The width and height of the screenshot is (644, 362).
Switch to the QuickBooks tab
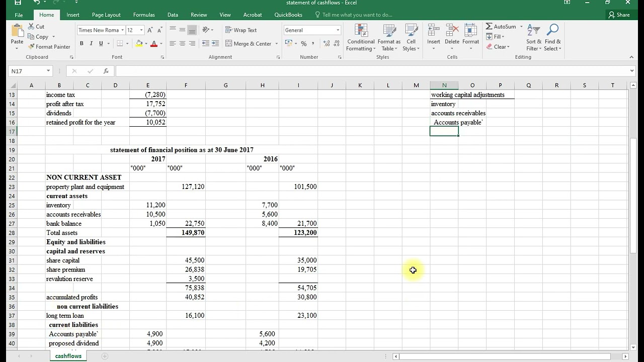288,15
